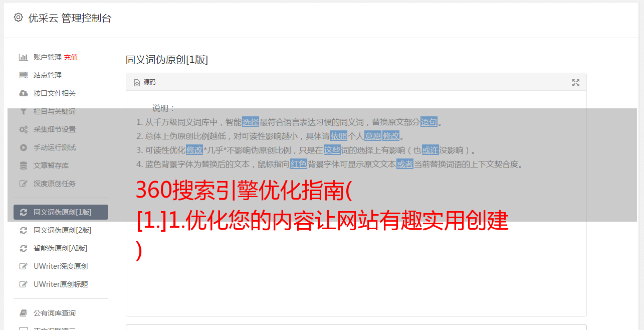
Task: Toggle fullscreen with the editor expand icon
Action: pyautogui.click(x=576, y=83)
